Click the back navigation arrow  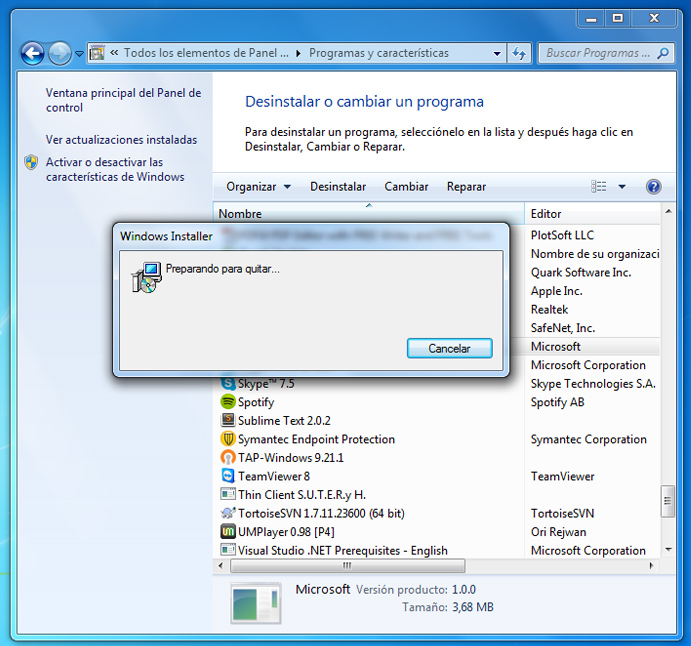tap(32, 53)
